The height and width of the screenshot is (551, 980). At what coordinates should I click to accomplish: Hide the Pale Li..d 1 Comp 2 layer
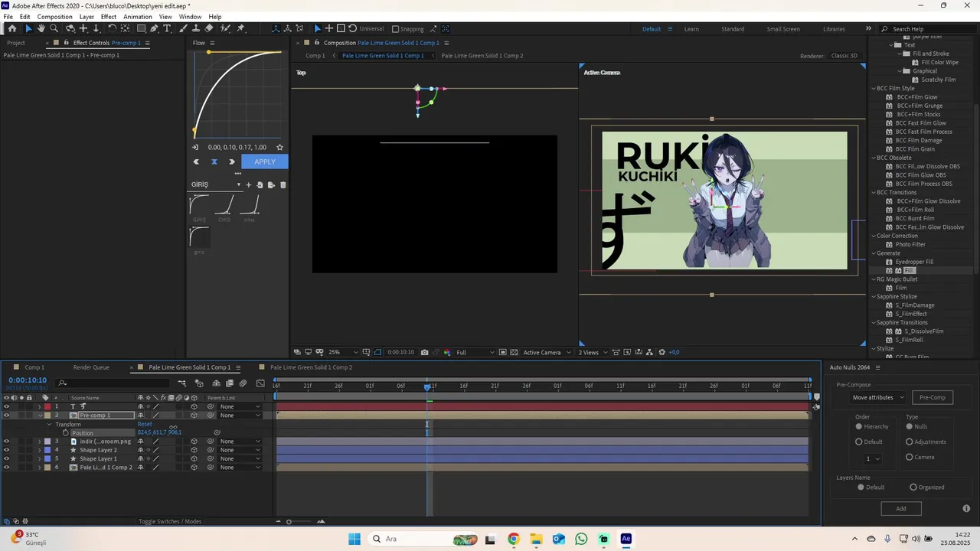click(x=6, y=467)
